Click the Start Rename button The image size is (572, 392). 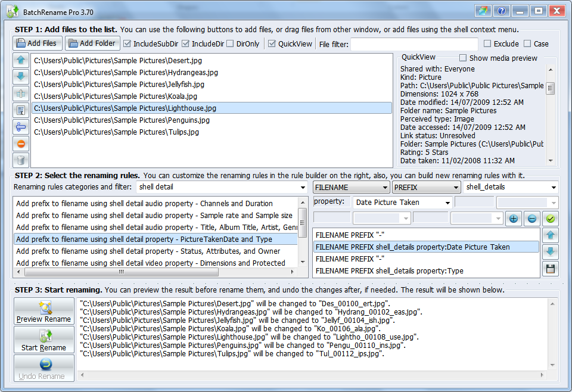[x=43, y=340]
